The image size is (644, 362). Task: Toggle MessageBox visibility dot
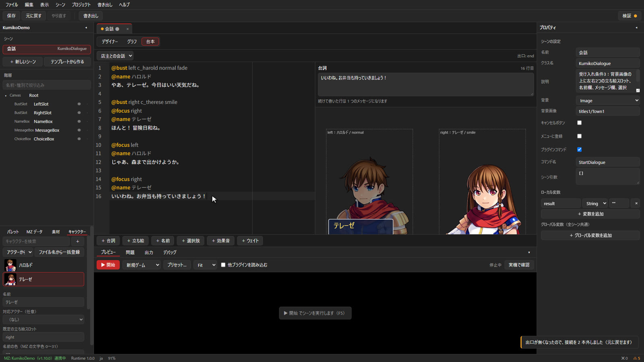pyautogui.click(x=79, y=130)
